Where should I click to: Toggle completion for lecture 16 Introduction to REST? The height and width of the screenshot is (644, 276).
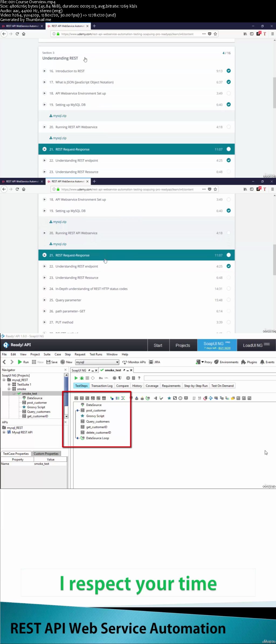point(229,71)
